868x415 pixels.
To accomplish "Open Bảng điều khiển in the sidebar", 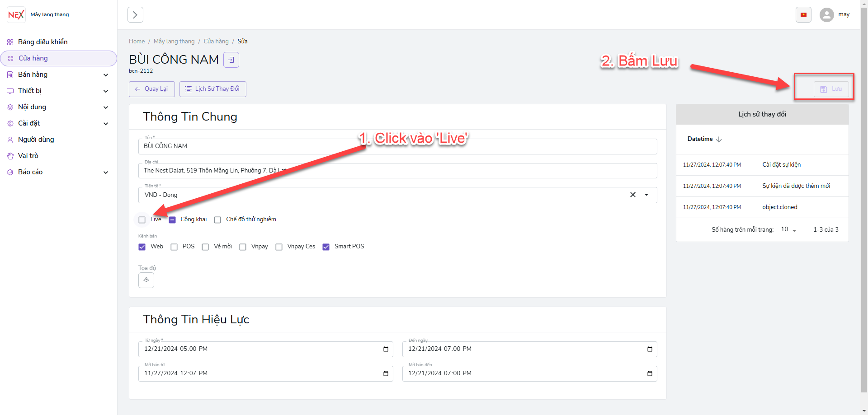I will 43,42.
